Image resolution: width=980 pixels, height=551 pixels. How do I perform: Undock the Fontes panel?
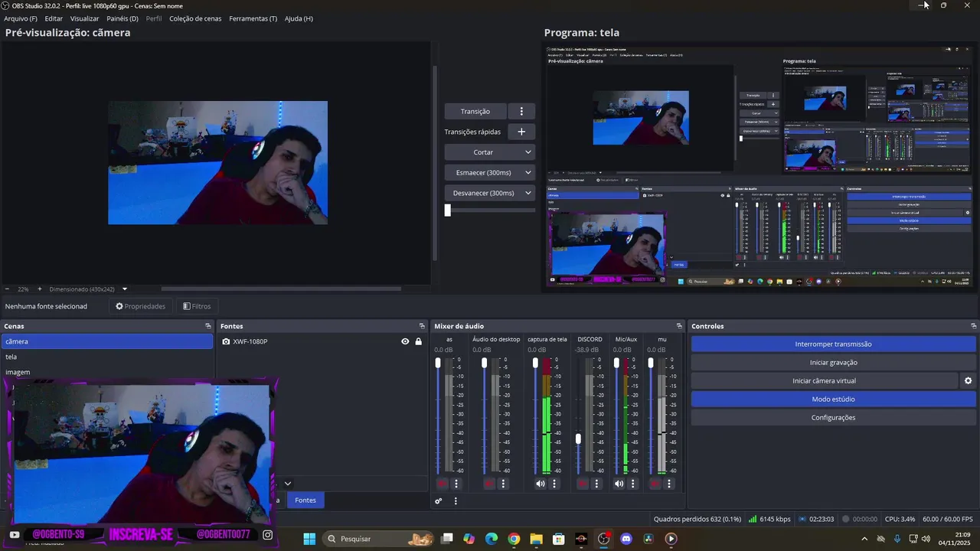422,326
